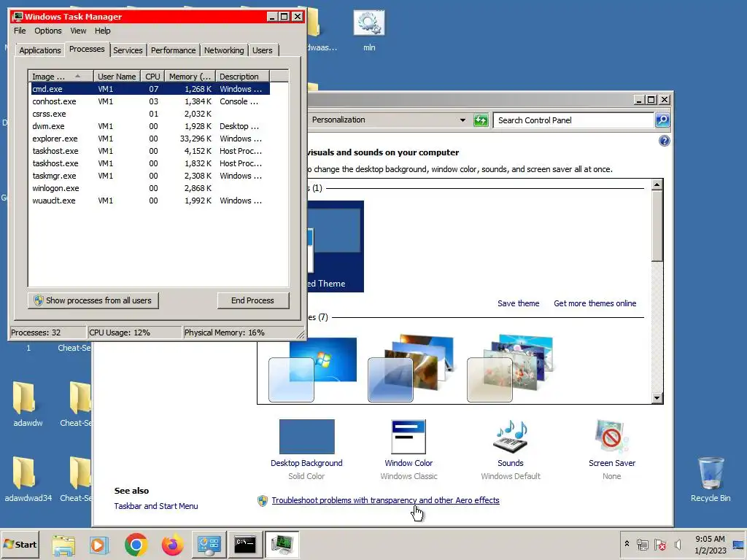Open Troubleshoot transparency and Aero effects link

pos(385,500)
